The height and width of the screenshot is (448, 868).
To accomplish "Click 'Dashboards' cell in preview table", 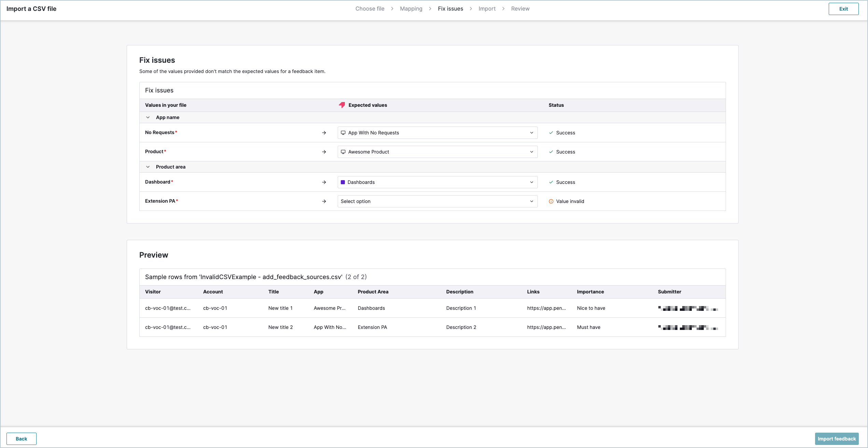I will (x=372, y=308).
